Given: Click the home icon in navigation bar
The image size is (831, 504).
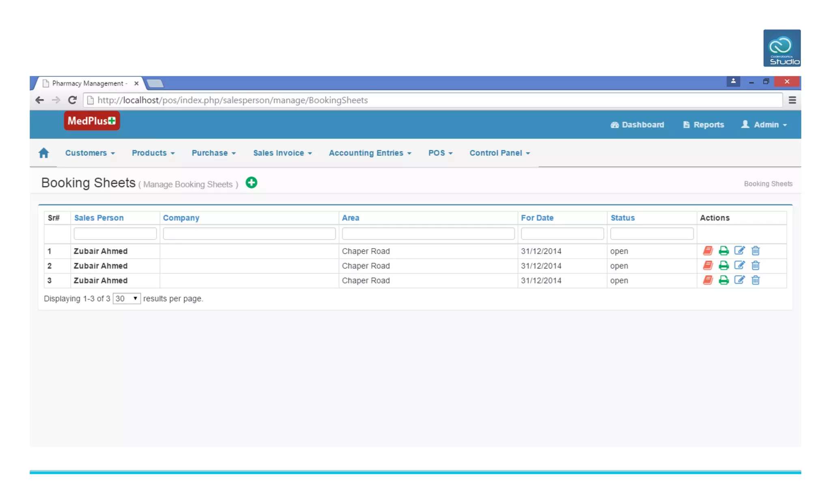Looking at the screenshot, I should click(x=44, y=153).
